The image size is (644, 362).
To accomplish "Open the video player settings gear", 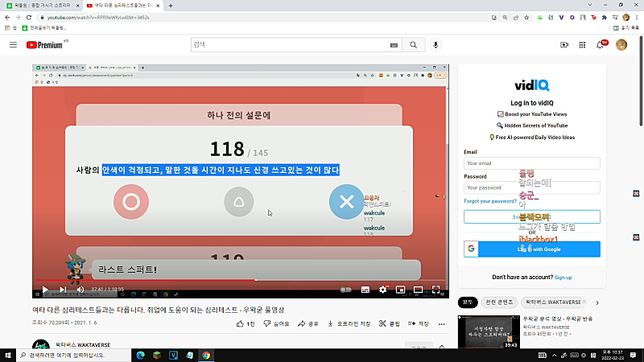I will click(x=383, y=290).
